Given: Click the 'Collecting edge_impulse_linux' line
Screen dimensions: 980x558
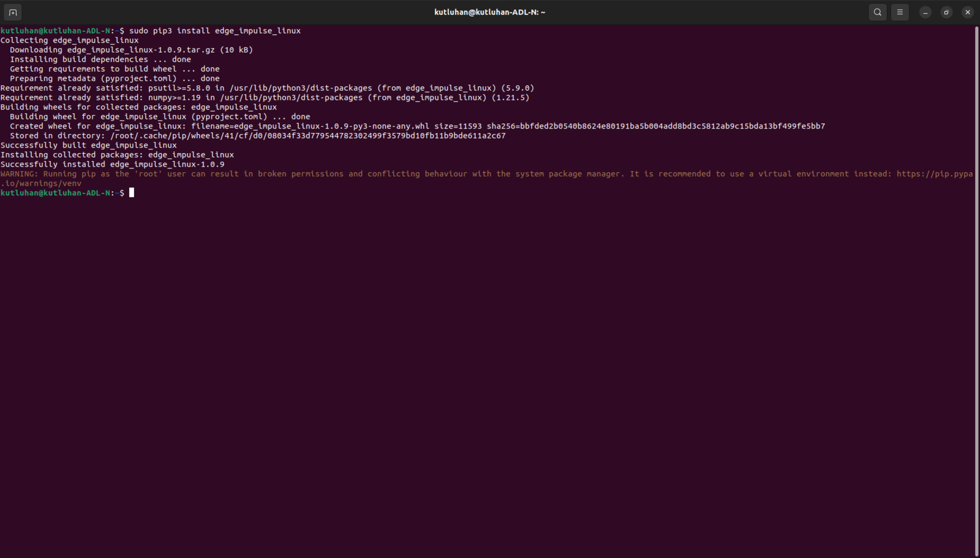Looking at the screenshot, I should [x=69, y=40].
